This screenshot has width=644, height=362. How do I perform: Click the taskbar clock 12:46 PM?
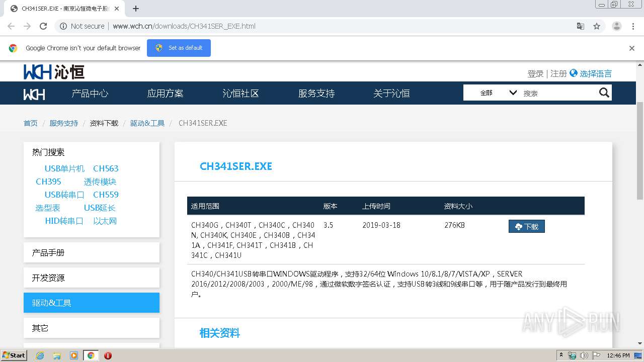(x=618, y=355)
